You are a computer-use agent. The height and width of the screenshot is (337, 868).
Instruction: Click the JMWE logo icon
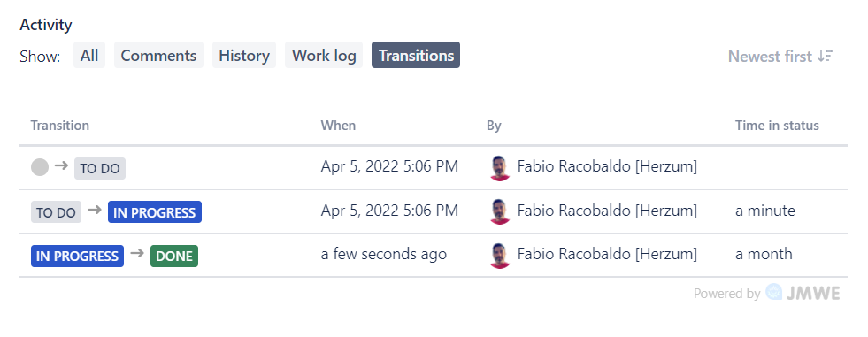[774, 292]
